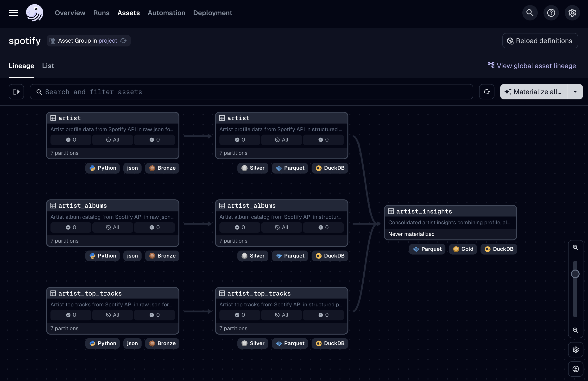Screen dimensions: 588x381
Task: Click 7 partitions text in bronze artist_top_tracks
Action: 64,328
